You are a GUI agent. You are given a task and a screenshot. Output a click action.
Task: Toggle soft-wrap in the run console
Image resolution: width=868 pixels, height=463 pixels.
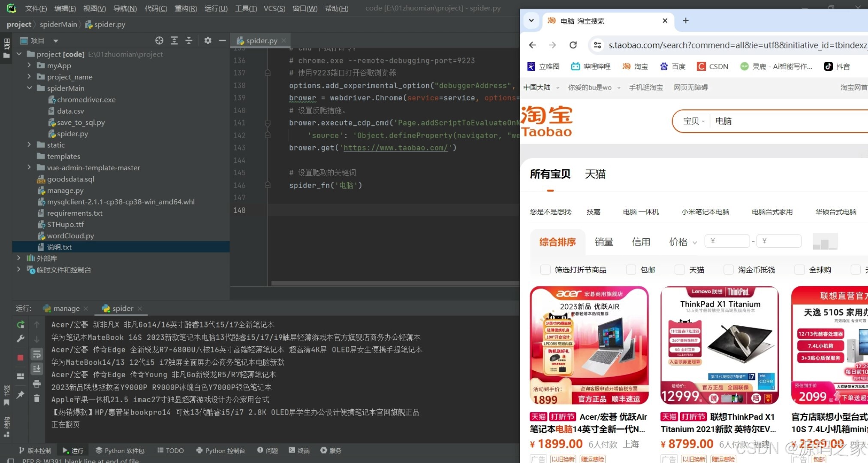tap(36, 354)
